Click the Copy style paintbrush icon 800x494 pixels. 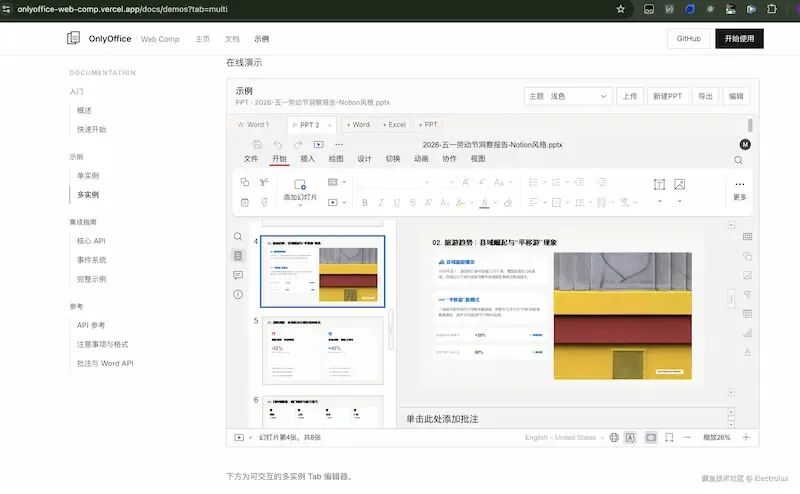[264, 203]
